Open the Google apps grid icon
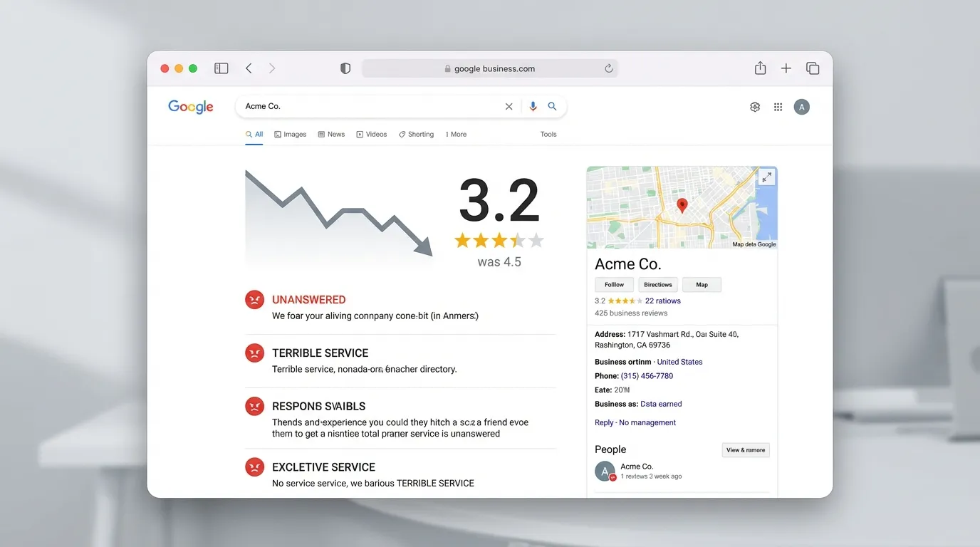Screen dimensions: 980x547 coord(778,107)
